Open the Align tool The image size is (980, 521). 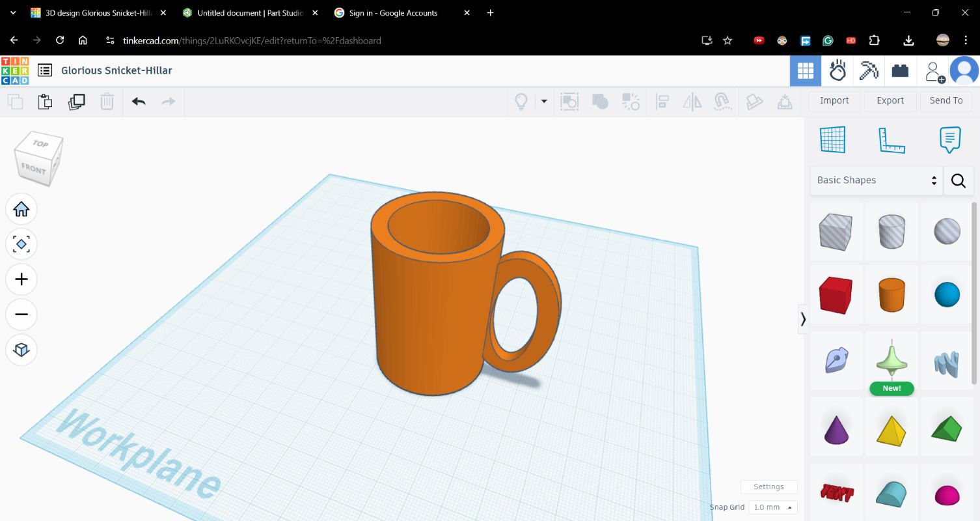point(662,102)
